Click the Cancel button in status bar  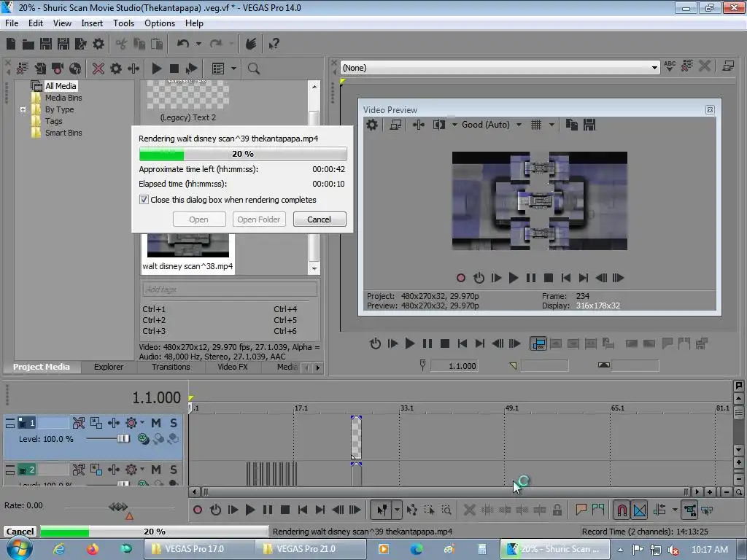point(20,532)
